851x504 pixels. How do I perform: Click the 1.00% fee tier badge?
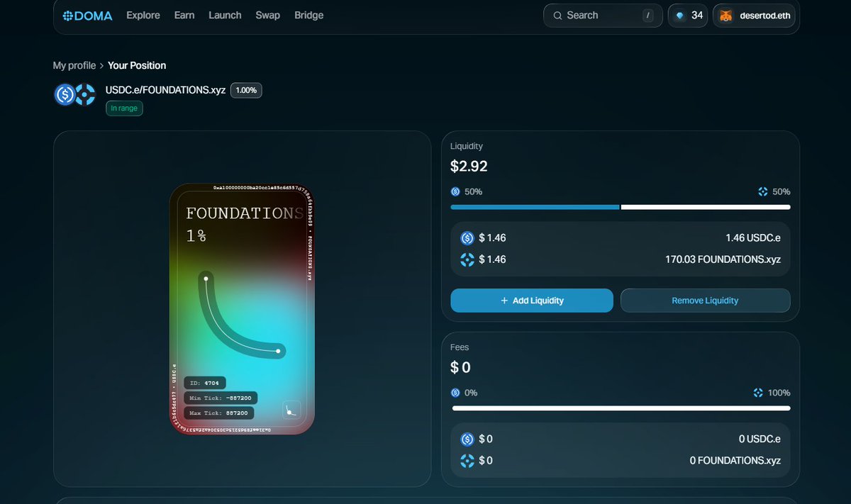pos(246,90)
